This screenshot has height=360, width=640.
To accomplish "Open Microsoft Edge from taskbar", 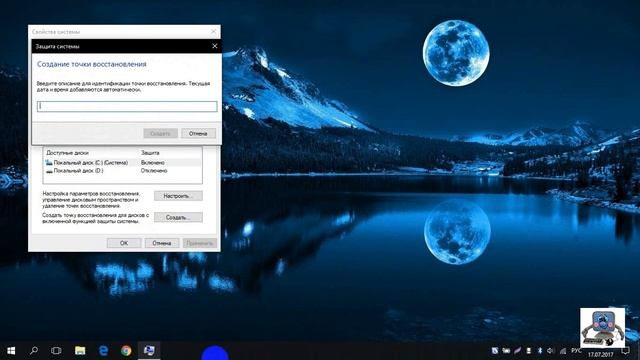I will 103,351.
